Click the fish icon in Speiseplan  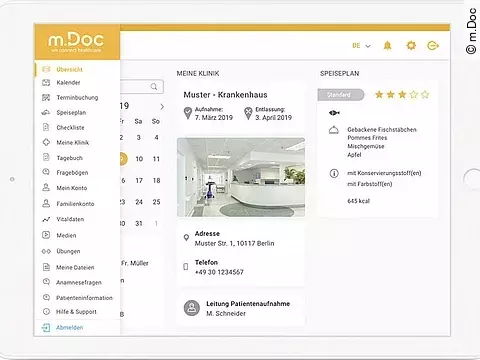334,113
